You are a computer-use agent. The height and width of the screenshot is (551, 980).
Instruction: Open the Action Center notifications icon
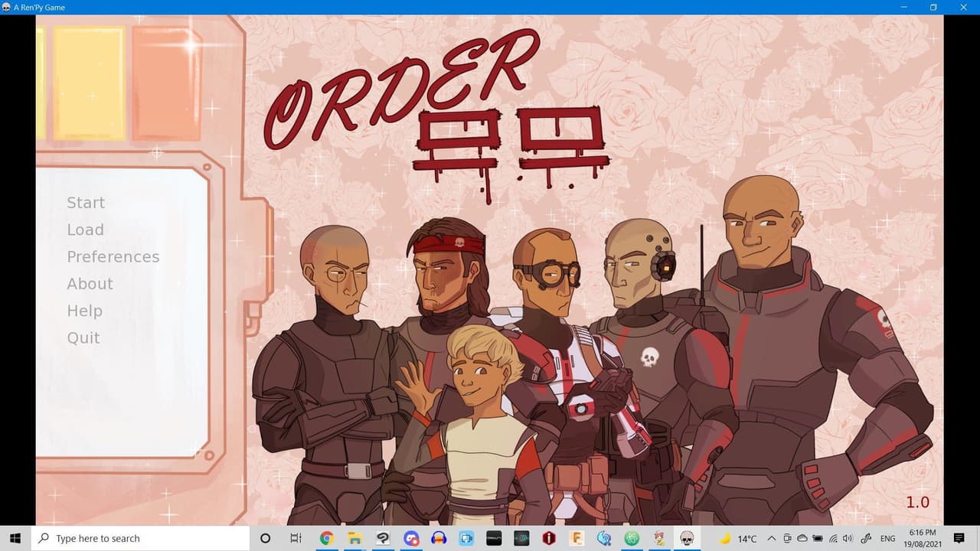tap(959, 539)
